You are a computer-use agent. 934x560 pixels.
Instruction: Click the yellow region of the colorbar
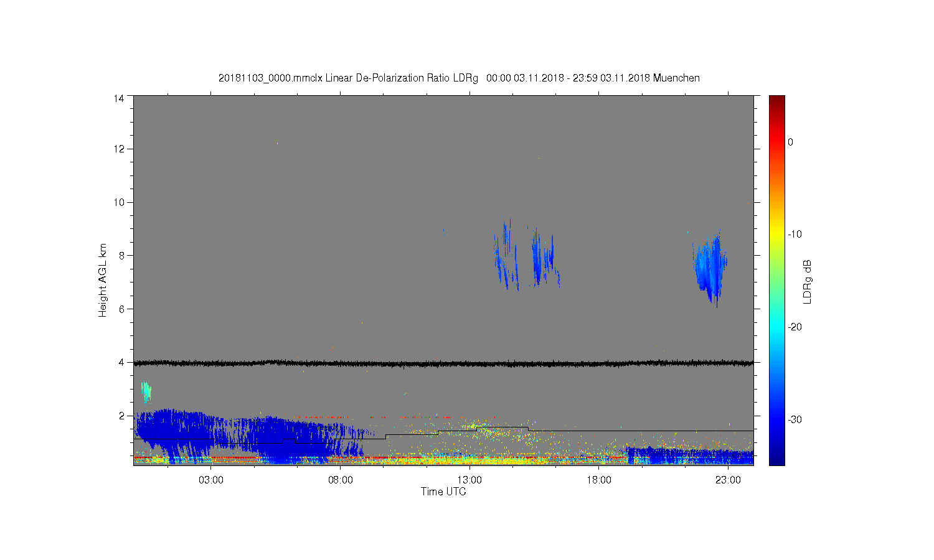[x=777, y=235]
